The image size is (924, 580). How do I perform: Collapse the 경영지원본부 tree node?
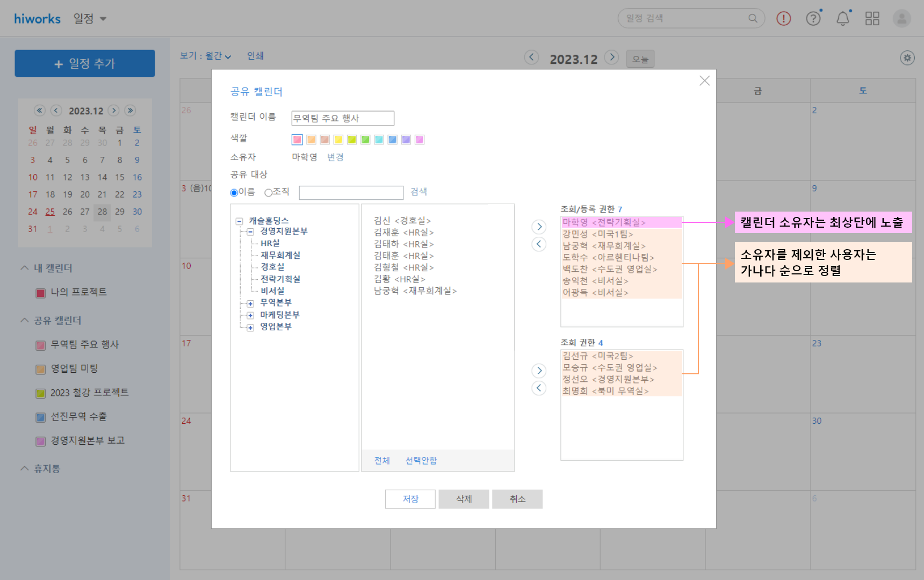tap(250, 232)
